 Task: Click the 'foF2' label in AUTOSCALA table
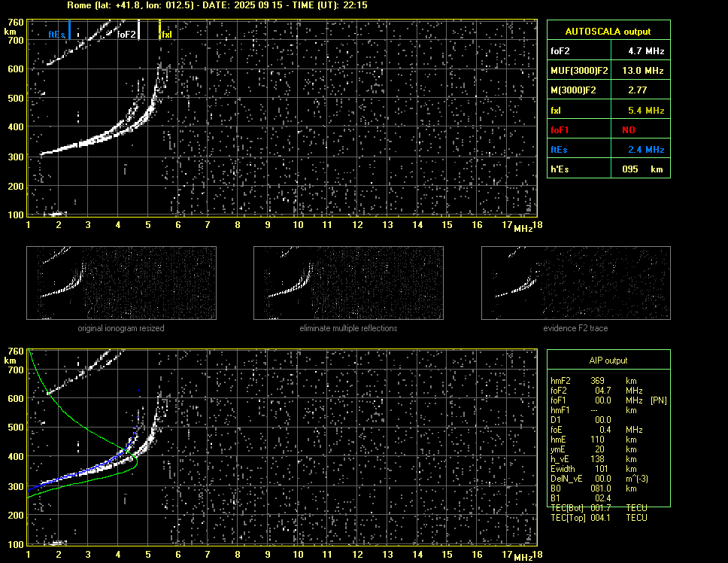point(560,51)
